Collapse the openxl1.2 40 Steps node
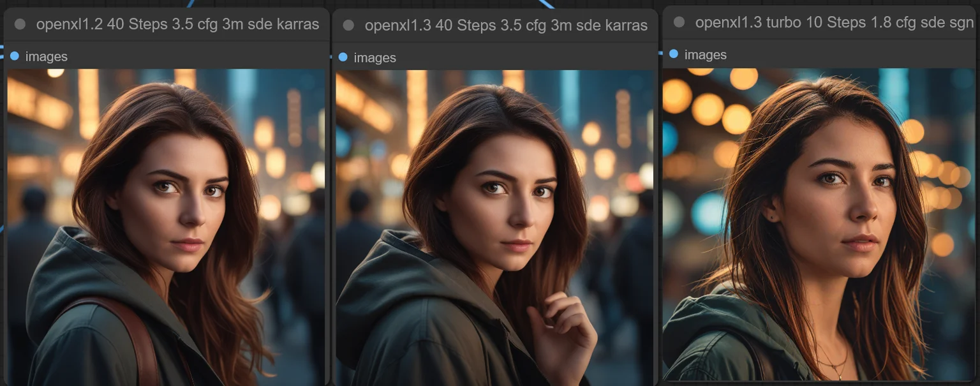The image size is (980, 386). click(20, 24)
